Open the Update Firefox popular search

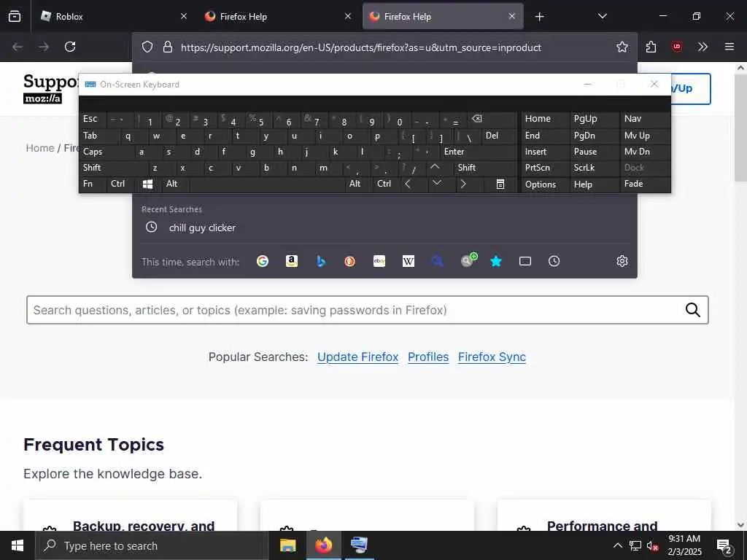point(357,357)
